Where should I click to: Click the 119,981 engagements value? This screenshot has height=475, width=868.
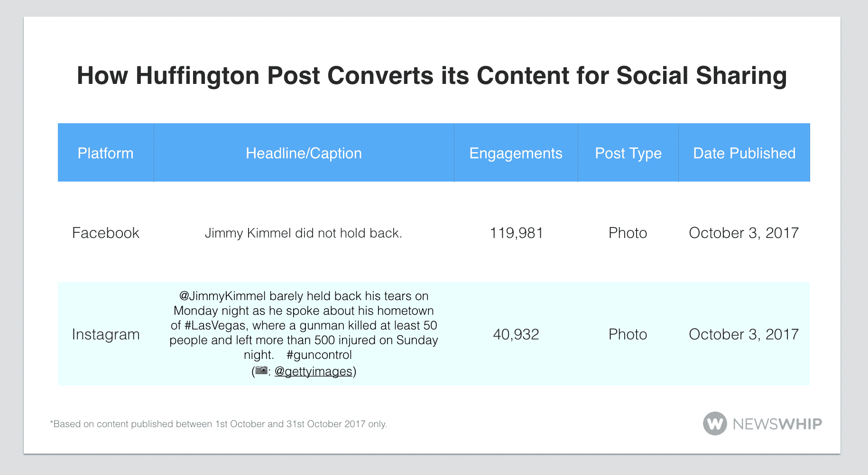point(516,233)
